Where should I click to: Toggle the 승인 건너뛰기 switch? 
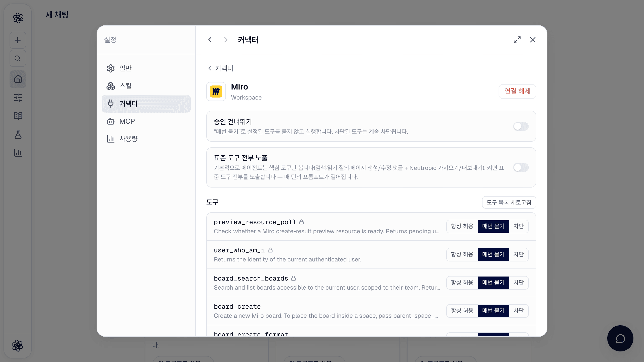[x=521, y=126]
